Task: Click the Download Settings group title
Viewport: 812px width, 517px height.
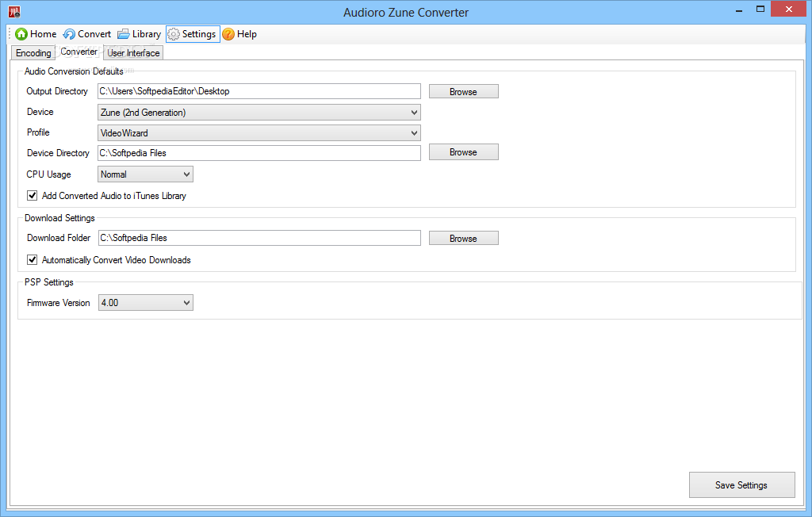Action: pos(59,218)
